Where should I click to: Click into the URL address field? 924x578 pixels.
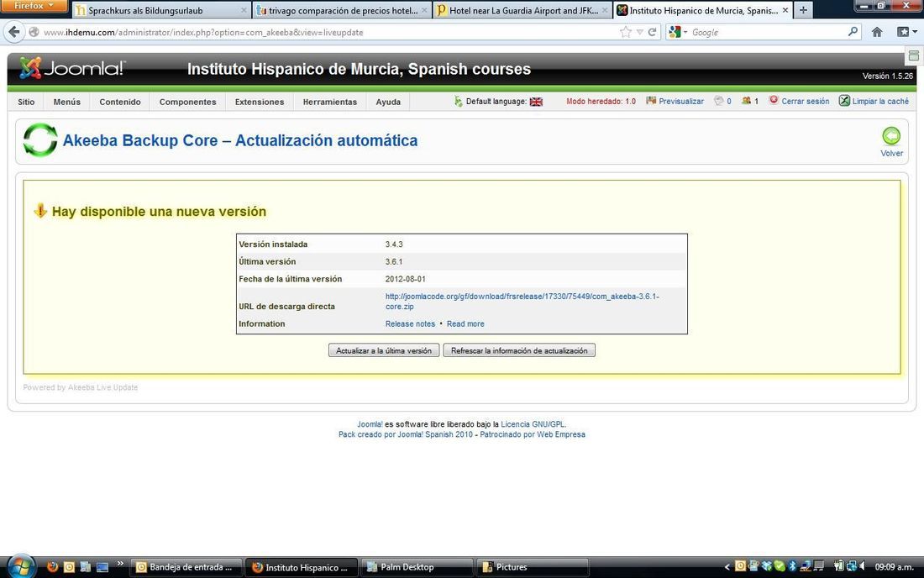coord(330,33)
